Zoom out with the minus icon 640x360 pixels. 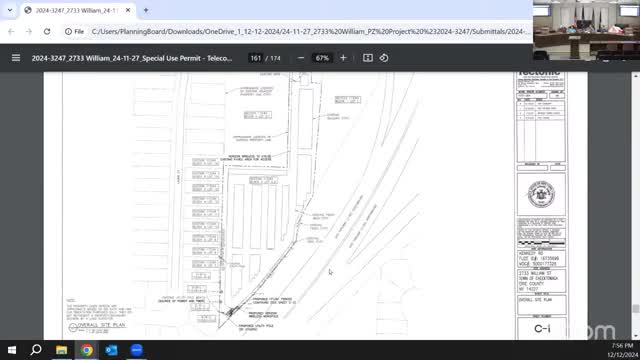pos(301,58)
